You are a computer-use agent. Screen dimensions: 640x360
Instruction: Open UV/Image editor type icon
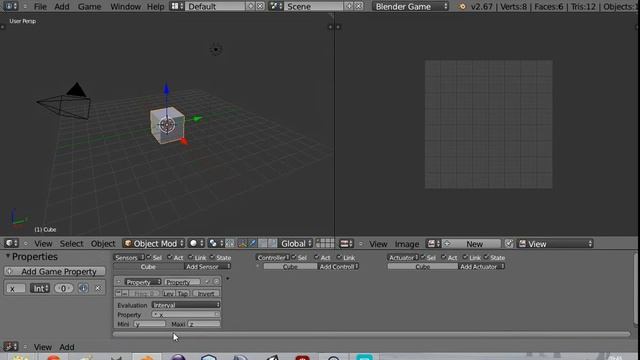pos(346,244)
